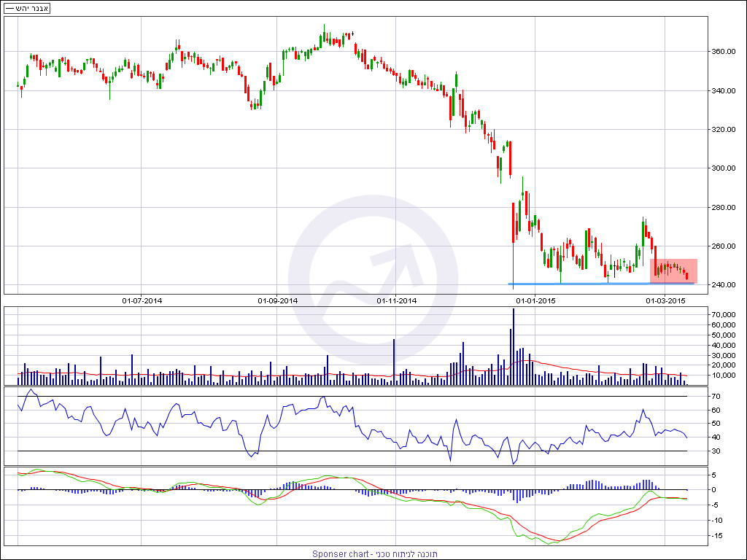Click the 70,000 volume axis label

point(724,315)
